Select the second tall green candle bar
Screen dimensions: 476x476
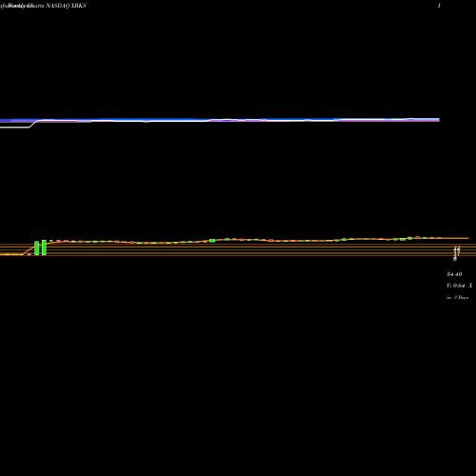44,248
